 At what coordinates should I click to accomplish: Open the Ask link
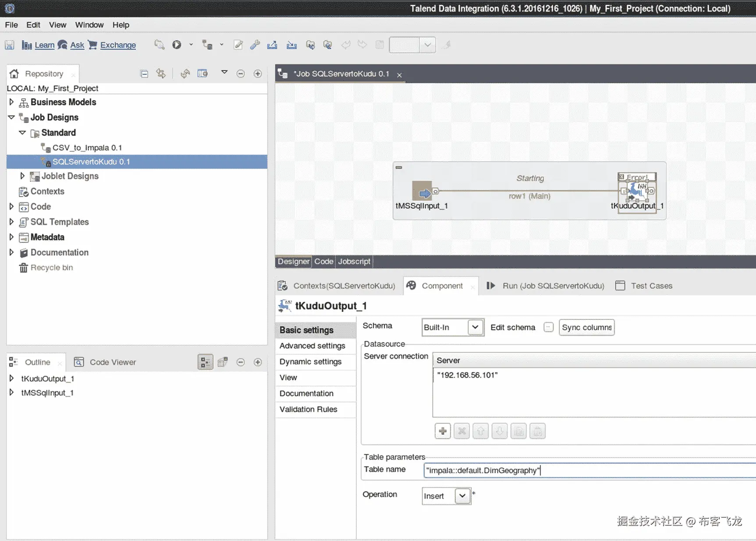(x=77, y=45)
